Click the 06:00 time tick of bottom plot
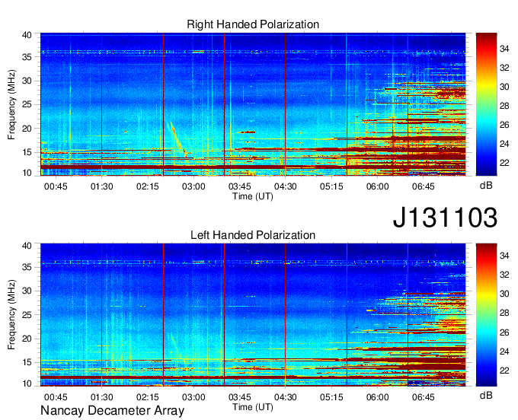The width and height of the screenshot is (518, 420). tap(377, 397)
